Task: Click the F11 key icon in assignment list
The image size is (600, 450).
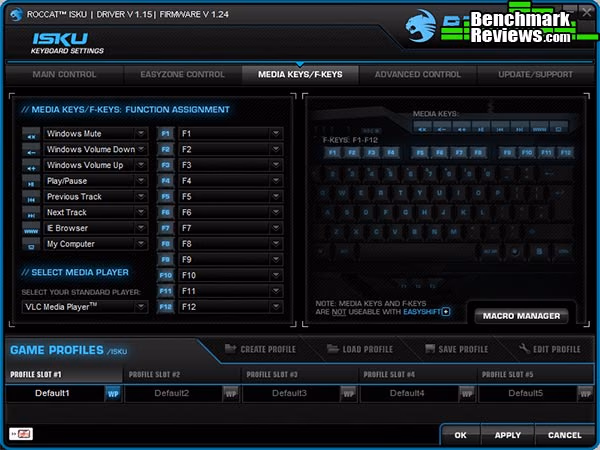Action: 165,291
